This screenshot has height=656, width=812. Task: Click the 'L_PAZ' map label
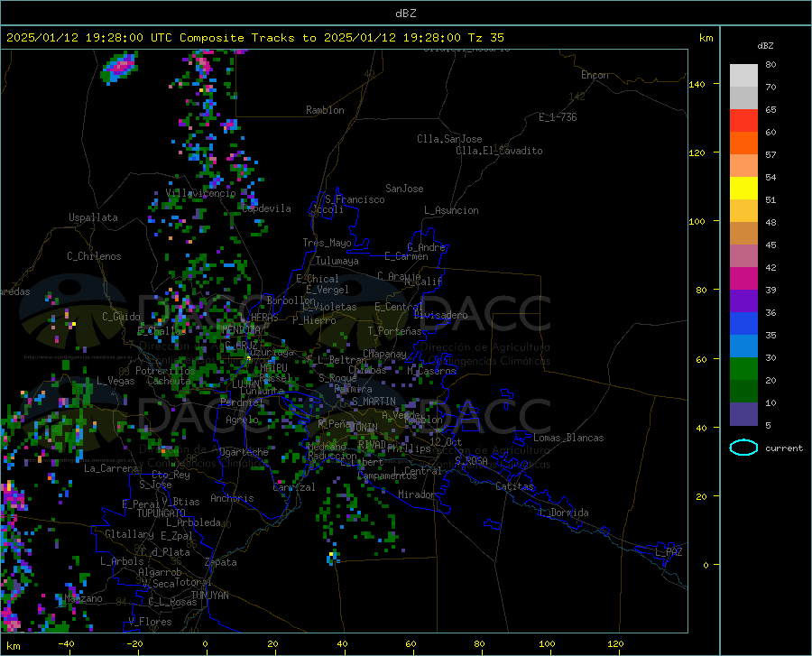click(x=669, y=552)
